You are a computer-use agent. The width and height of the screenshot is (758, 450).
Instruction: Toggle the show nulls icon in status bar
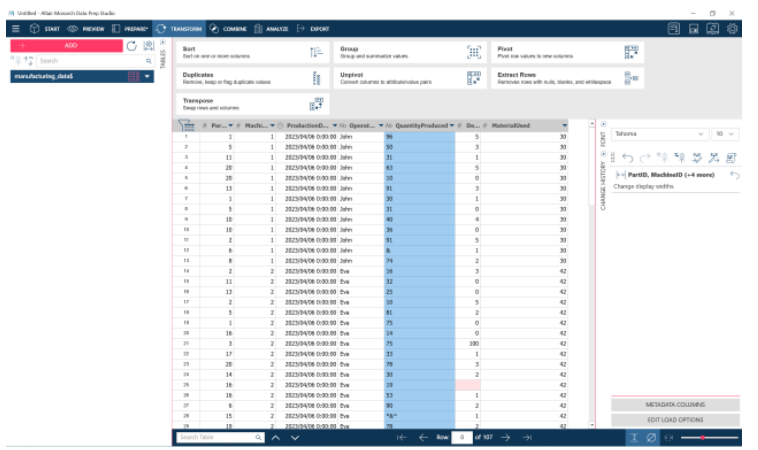pos(651,437)
